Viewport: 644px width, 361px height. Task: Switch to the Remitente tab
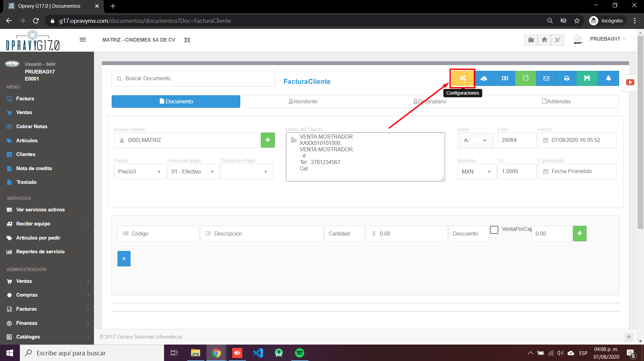pos(303,101)
